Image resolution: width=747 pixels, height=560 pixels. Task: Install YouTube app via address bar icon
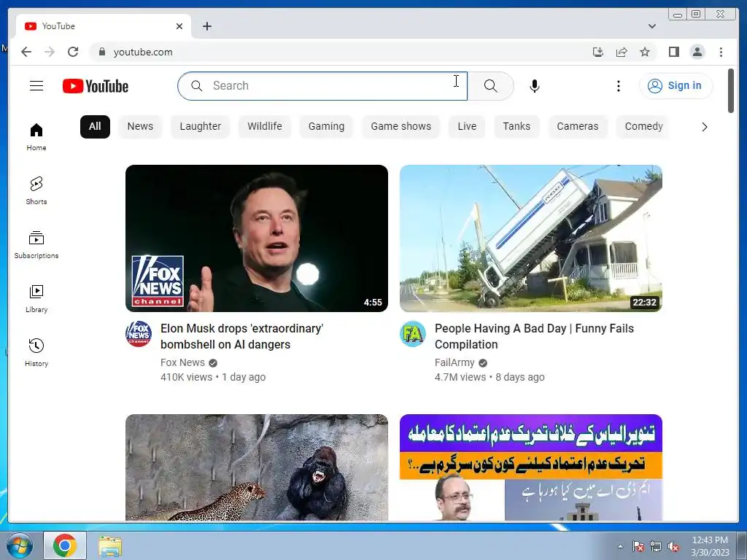click(x=598, y=52)
